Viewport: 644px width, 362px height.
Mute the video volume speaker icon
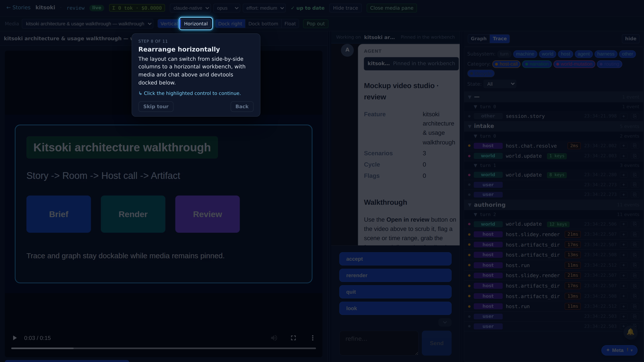click(x=274, y=338)
